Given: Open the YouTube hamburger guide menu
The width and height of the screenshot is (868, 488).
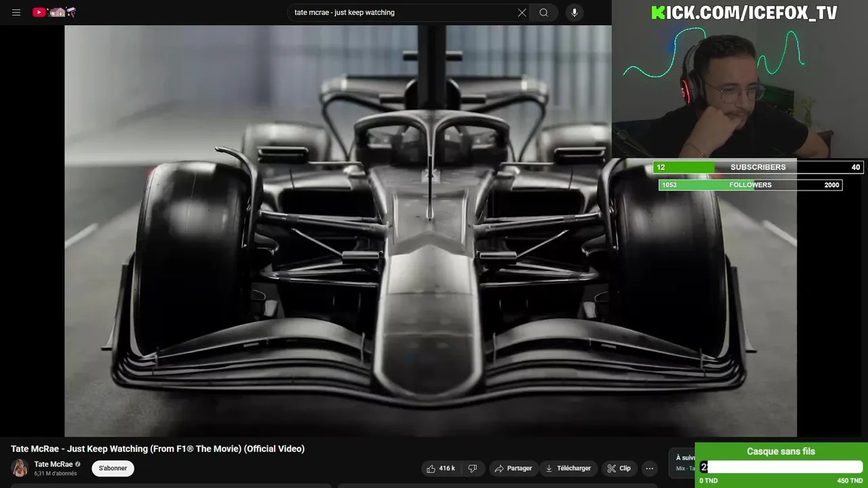Looking at the screenshot, I should pyautogui.click(x=16, y=12).
